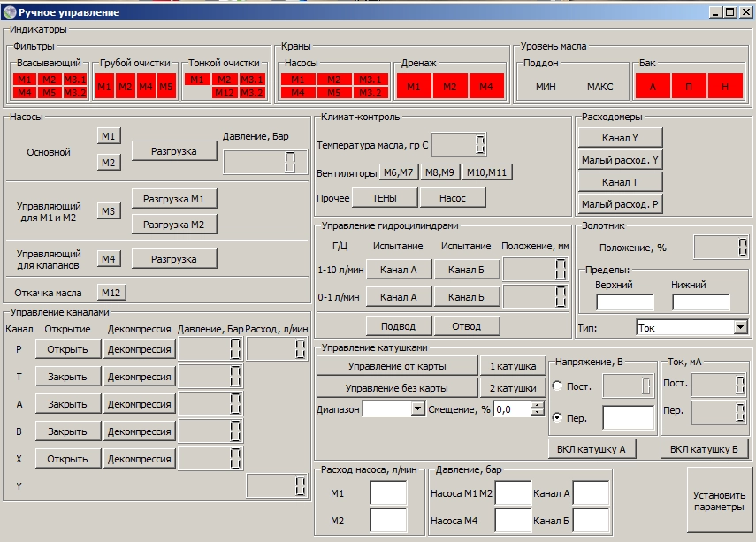Viewport: 756px width, 542px height.
Task: Click the Разгрузка M2 button
Action: 174,225
